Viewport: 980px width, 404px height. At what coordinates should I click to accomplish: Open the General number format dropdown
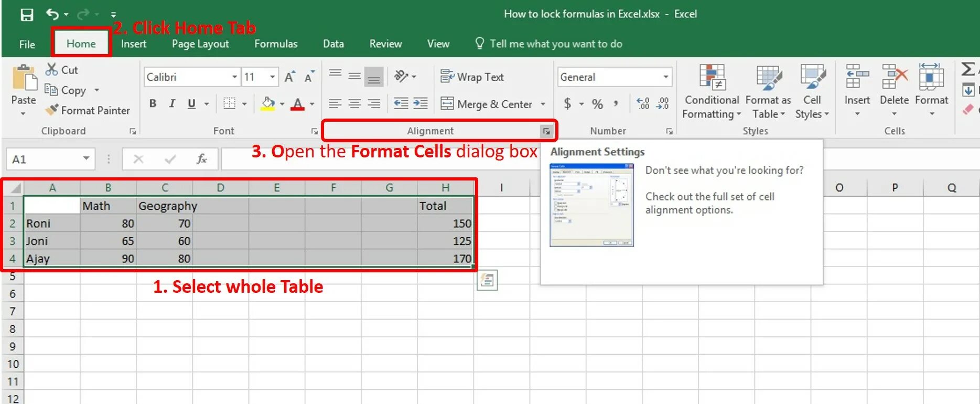pyautogui.click(x=666, y=77)
